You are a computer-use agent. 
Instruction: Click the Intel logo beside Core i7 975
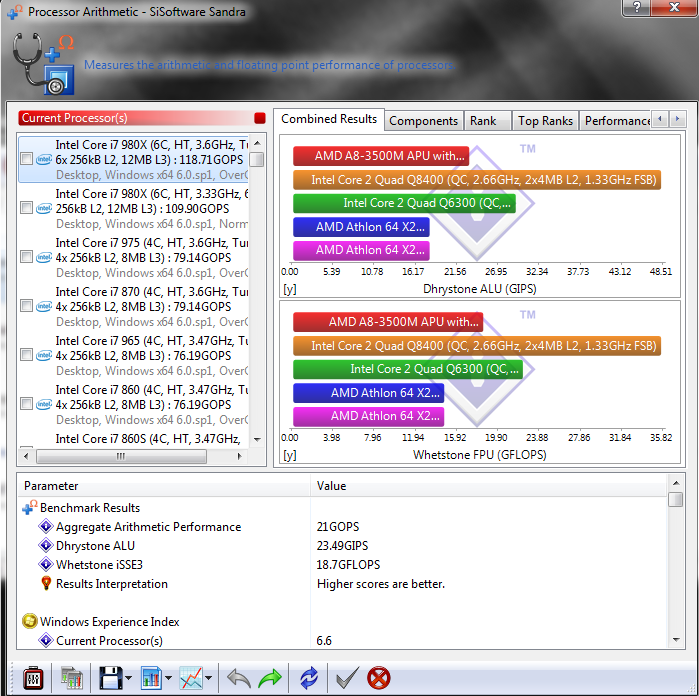(44, 257)
